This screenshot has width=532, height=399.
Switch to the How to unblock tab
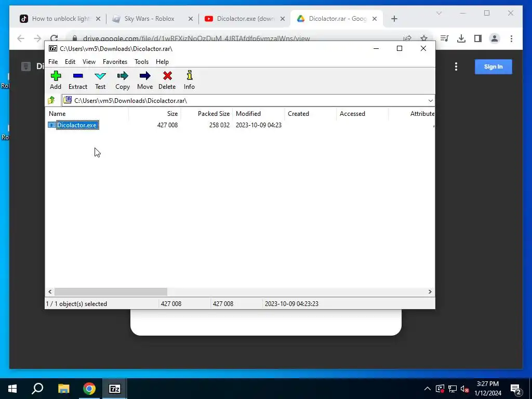pyautogui.click(x=60, y=19)
